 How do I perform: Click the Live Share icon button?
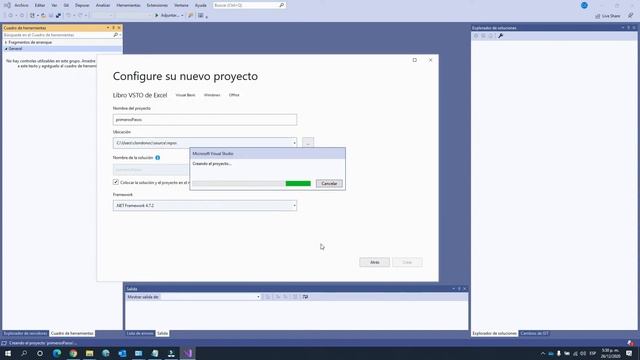point(598,16)
